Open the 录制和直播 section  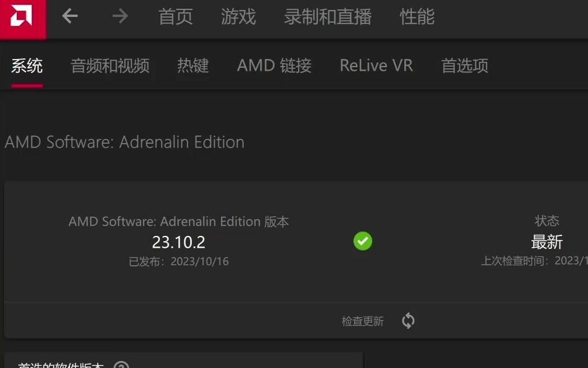(328, 17)
